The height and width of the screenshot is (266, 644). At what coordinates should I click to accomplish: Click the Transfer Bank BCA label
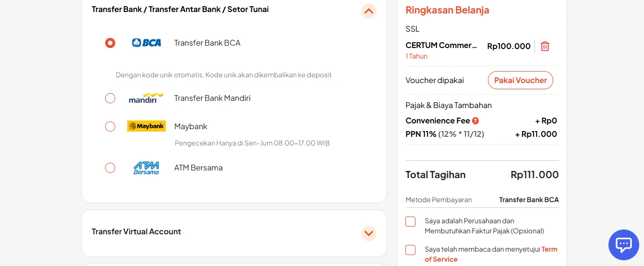tap(207, 43)
